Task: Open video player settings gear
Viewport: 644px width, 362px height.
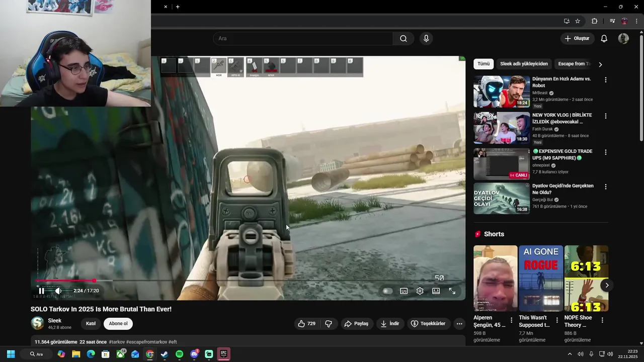Action: tap(420, 291)
